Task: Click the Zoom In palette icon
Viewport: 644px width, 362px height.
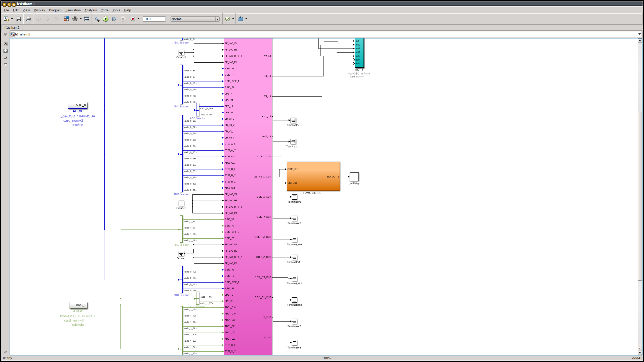Action: 6,44
